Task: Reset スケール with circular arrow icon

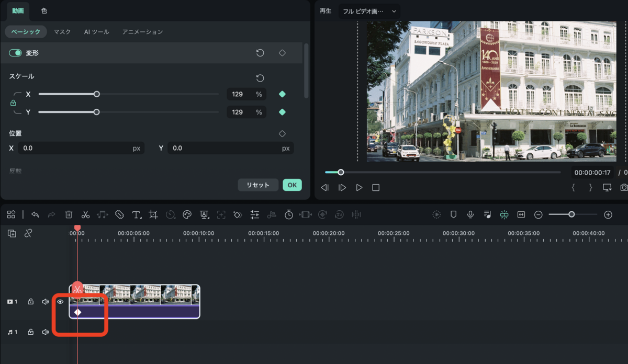Action: coord(260,78)
